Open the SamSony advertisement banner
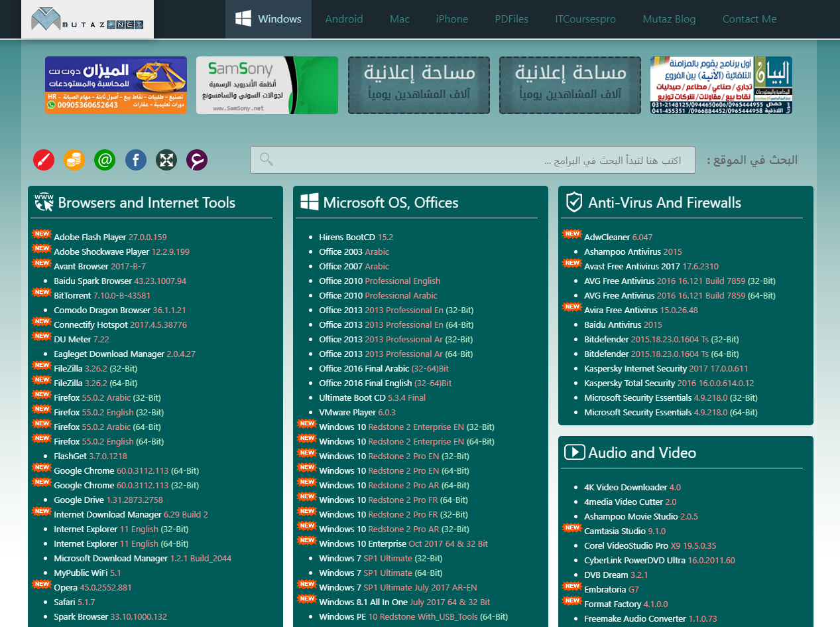 [x=267, y=86]
